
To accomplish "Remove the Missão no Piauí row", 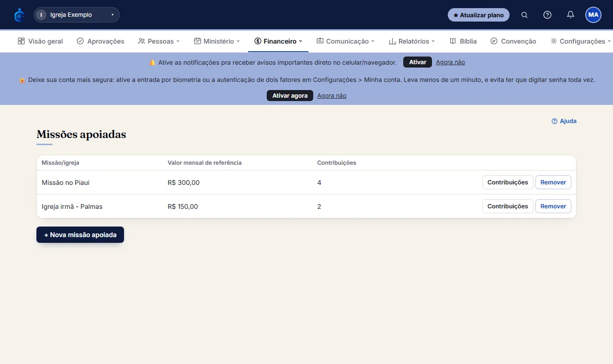I will pyautogui.click(x=553, y=182).
